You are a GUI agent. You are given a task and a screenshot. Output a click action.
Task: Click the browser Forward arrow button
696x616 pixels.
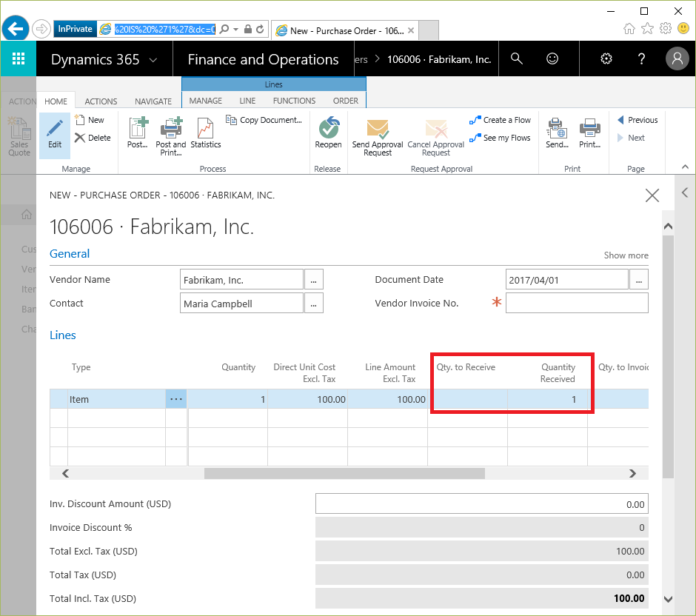click(x=41, y=30)
